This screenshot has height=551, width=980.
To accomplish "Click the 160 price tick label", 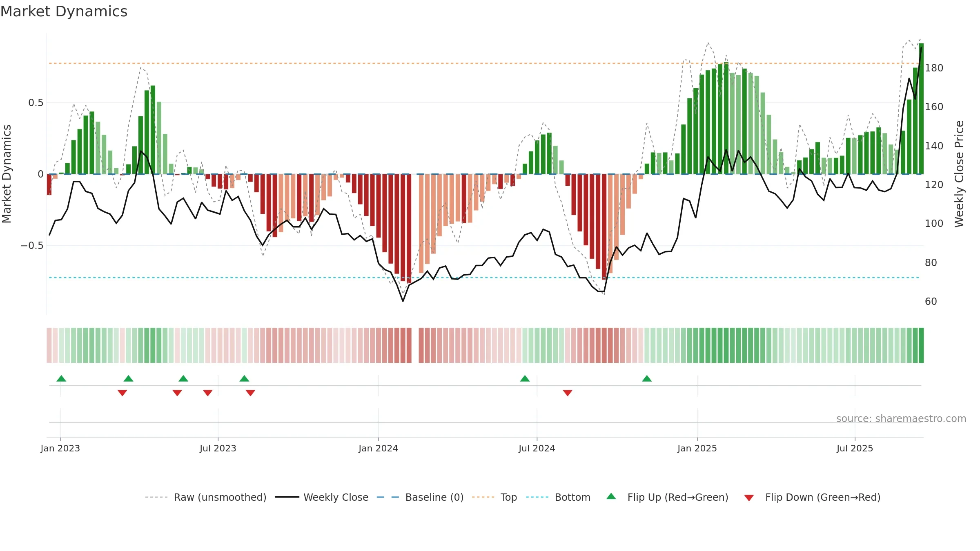I will 934,107.
